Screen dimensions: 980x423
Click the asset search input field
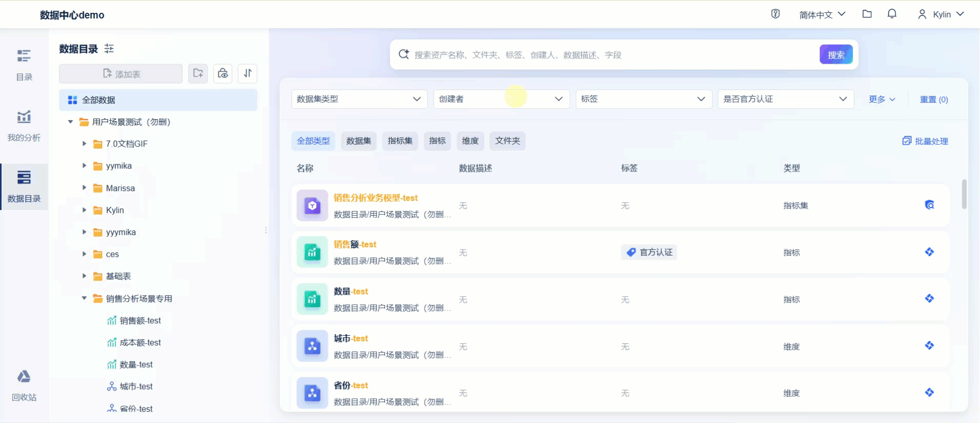[x=611, y=55]
